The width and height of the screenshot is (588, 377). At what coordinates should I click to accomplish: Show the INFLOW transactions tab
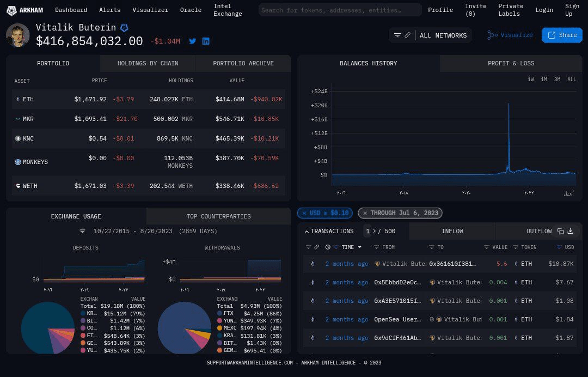point(452,231)
